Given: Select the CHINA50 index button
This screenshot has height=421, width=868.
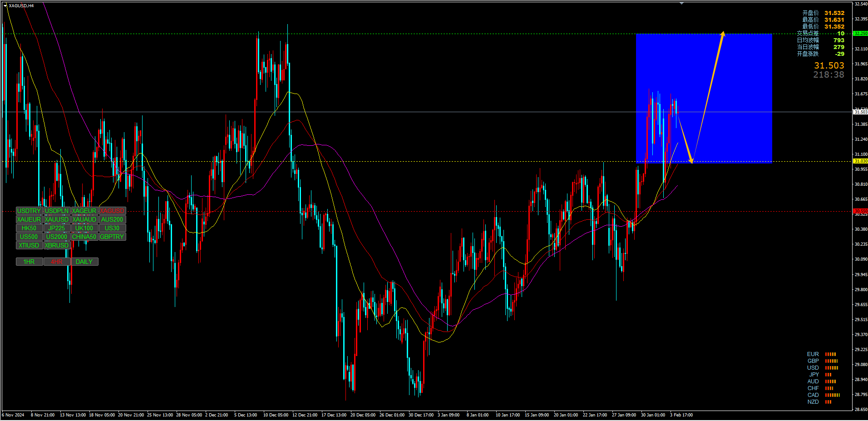Looking at the screenshot, I should pyautogui.click(x=84, y=237).
